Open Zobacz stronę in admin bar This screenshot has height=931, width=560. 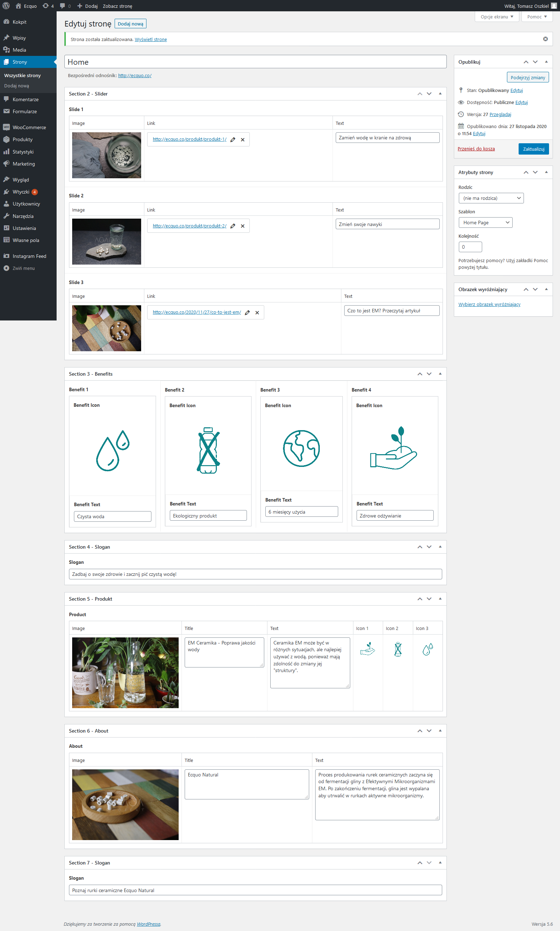[x=117, y=6]
